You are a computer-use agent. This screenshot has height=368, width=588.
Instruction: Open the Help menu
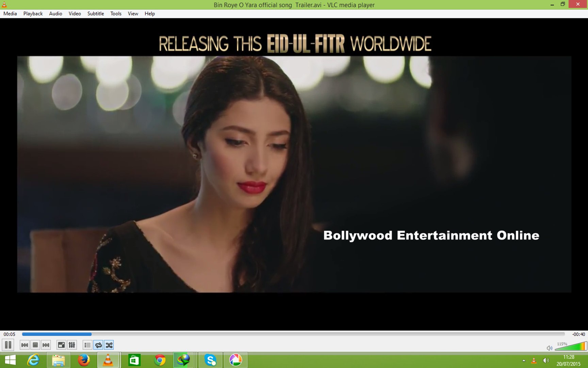[150, 14]
